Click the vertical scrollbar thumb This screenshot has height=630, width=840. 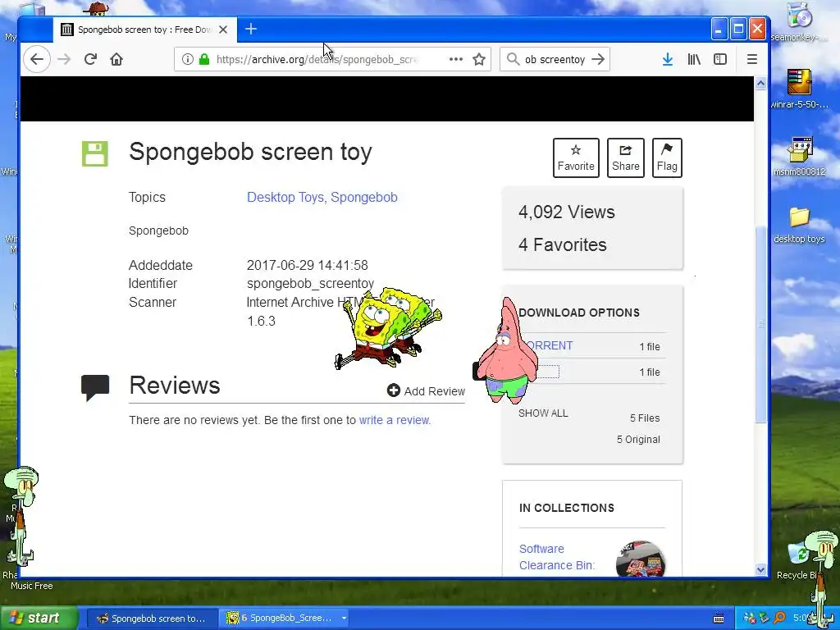(x=760, y=324)
